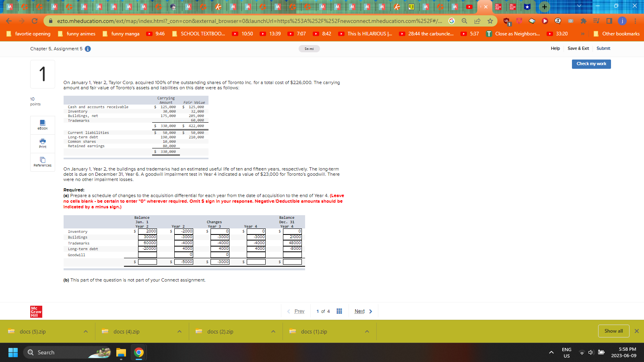Viewport: 644px width, 362px height.
Task: Open the Windows Start menu
Action: 13,352
